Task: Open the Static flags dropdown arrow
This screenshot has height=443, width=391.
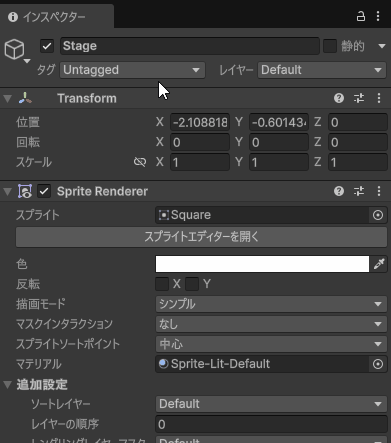Action: [x=382, y=46]
